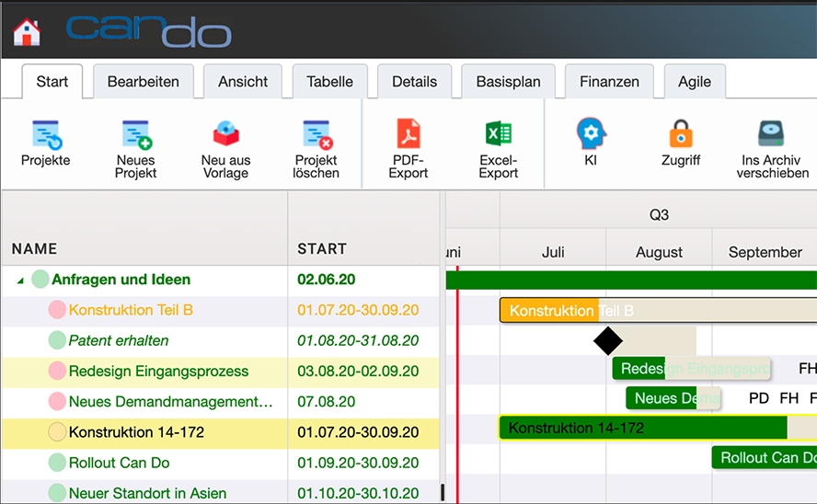The height and width of the screenshot is (504, 817).
Task: Select the Patent erhalten row
Action: (x=221, y=341)
